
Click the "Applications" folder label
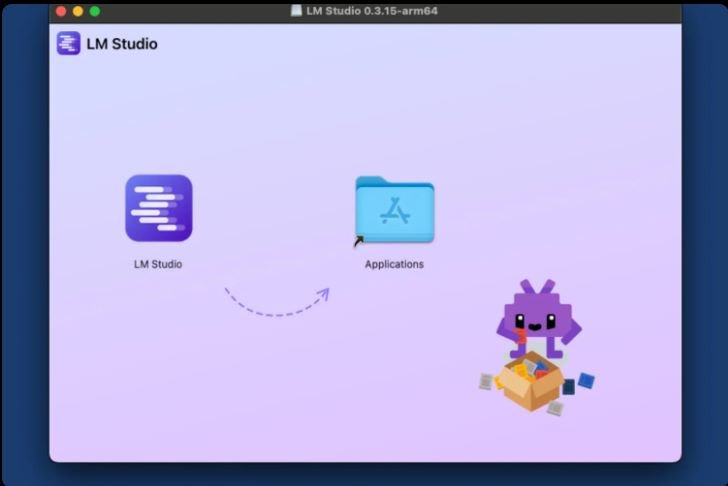[394, 264]
